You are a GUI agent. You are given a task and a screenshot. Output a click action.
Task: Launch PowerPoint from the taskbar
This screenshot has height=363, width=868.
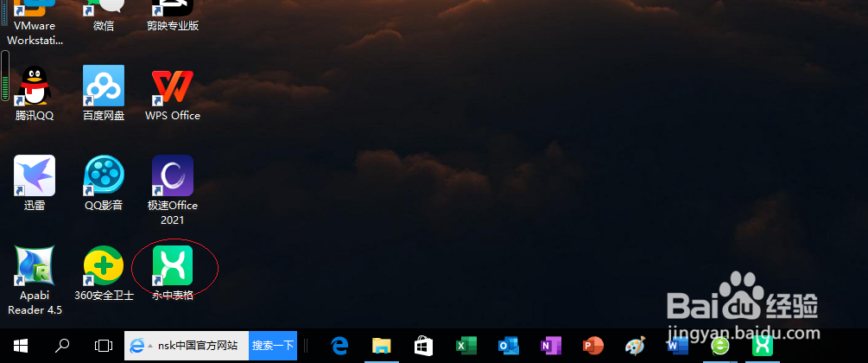click(592, 347)
